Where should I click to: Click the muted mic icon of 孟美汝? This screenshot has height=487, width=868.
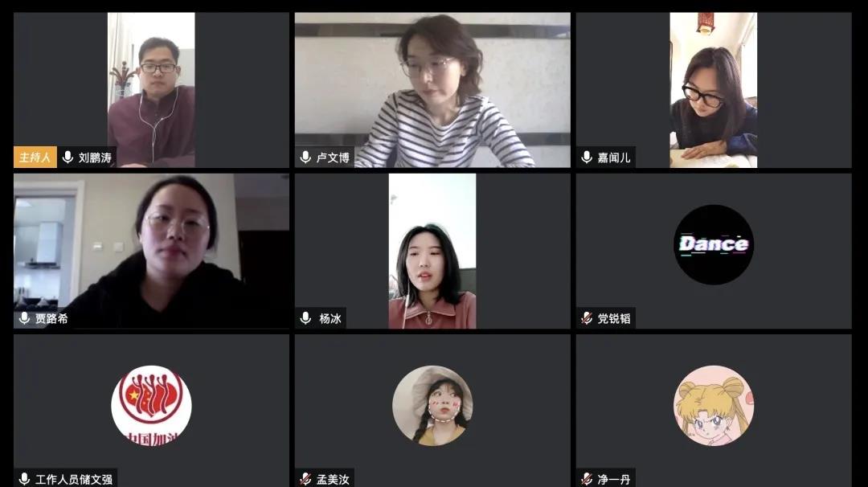click(x=305, y=479)
